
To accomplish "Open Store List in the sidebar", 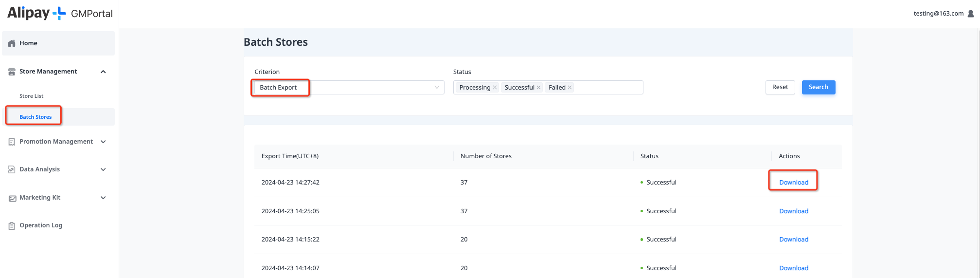I will point(32,96).
